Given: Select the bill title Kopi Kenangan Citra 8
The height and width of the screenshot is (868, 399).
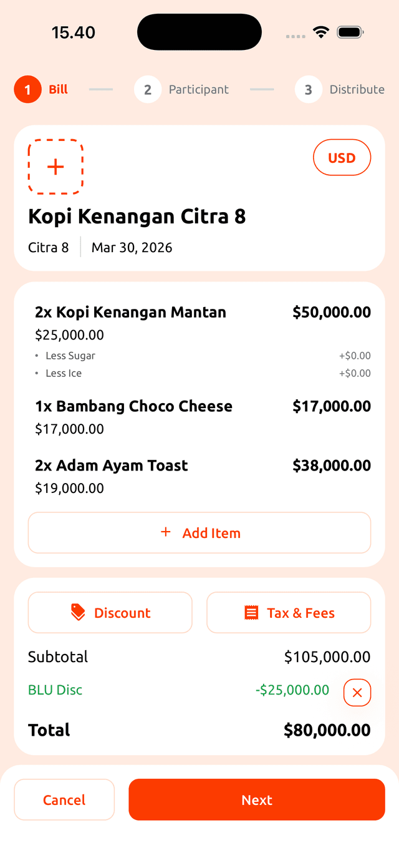Looking at the screenshot, I should [x=137, y=217].
